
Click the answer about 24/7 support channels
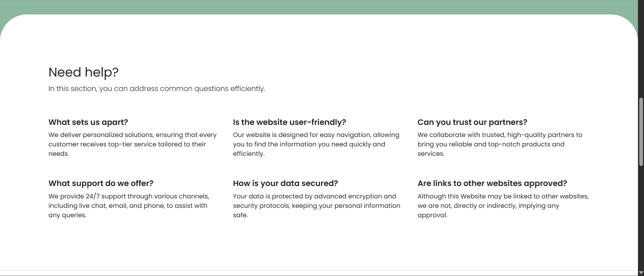click(129, 205)
